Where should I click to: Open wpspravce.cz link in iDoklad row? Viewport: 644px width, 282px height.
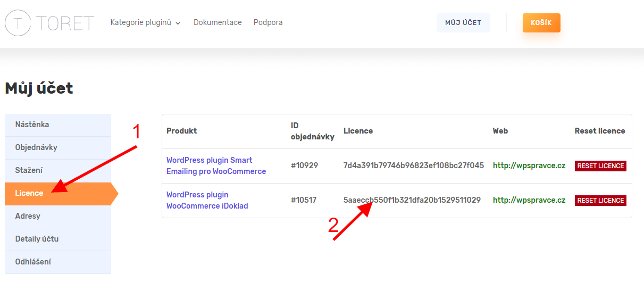click(x=529, y=200)
